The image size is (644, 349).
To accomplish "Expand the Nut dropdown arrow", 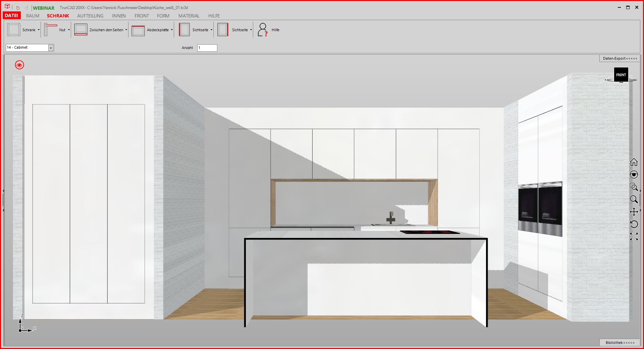I will coord(69,30).
